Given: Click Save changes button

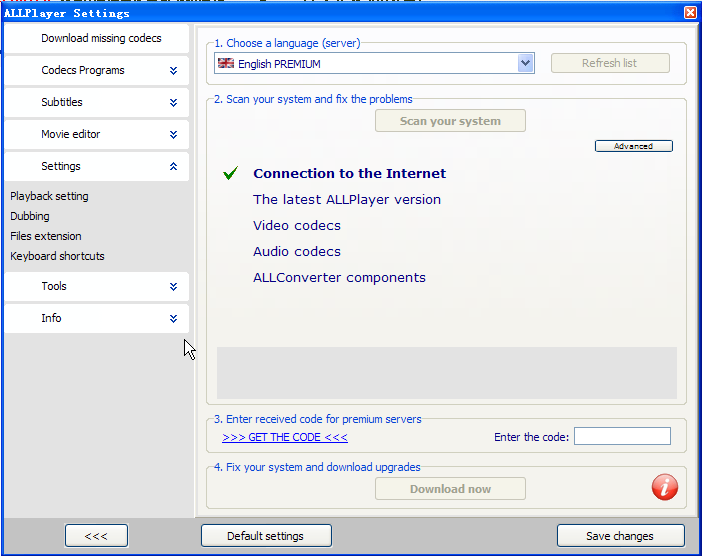Looking at the screenshot, I should (x=621, y=536).
